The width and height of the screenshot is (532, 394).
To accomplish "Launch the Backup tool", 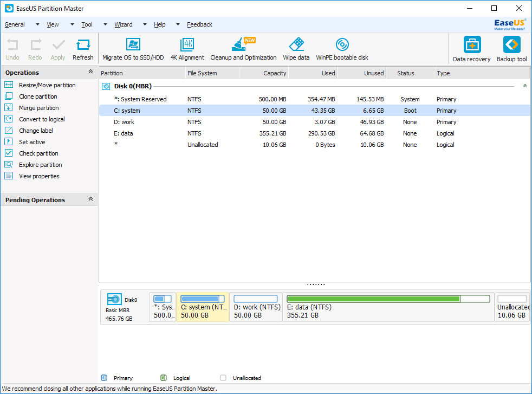I will [511, 49].
